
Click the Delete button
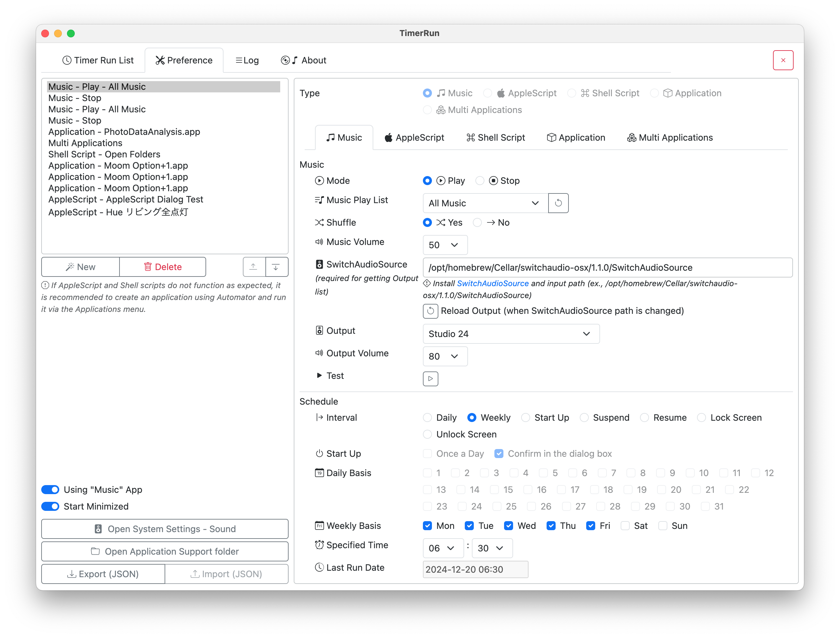[x=163, y=267]
